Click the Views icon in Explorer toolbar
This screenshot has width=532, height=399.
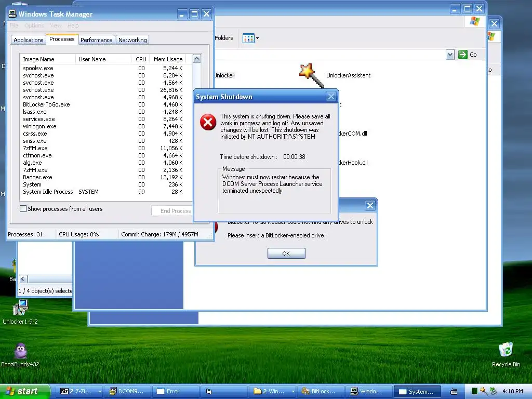coord(248,38)
